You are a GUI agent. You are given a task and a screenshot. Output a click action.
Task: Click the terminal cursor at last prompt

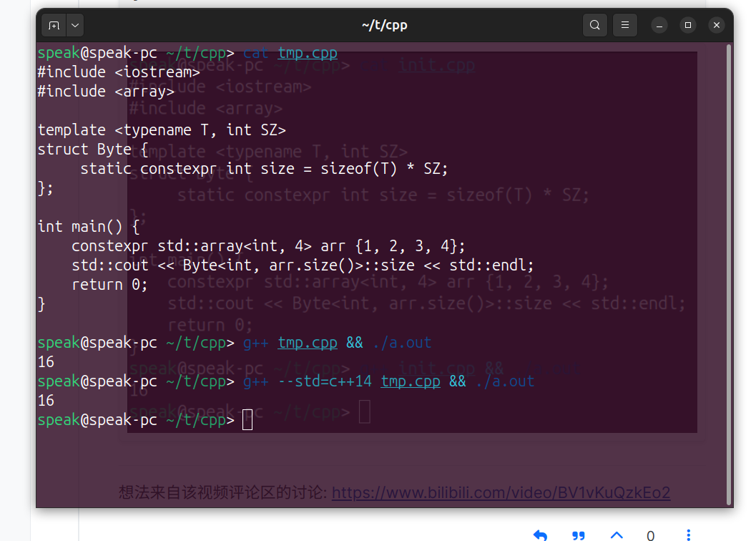pyautogui.click(x=247, y=420)
